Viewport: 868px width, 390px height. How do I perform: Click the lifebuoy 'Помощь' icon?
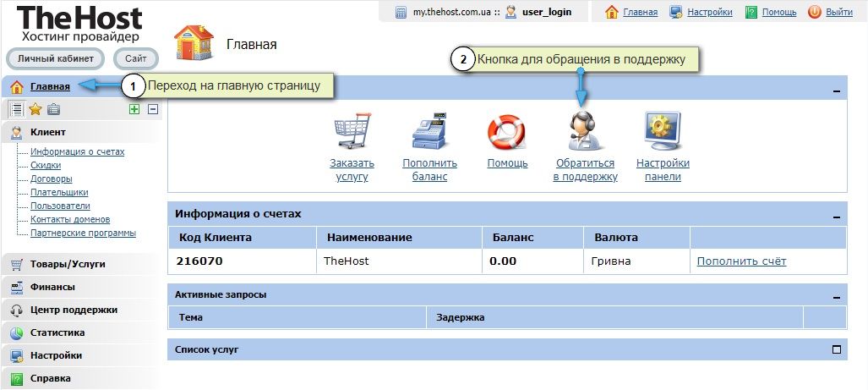[x=506, y=132]
